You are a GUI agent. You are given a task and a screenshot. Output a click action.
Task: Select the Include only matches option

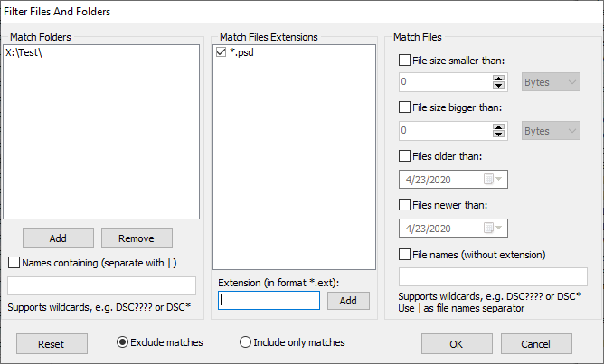coord(244,342)
